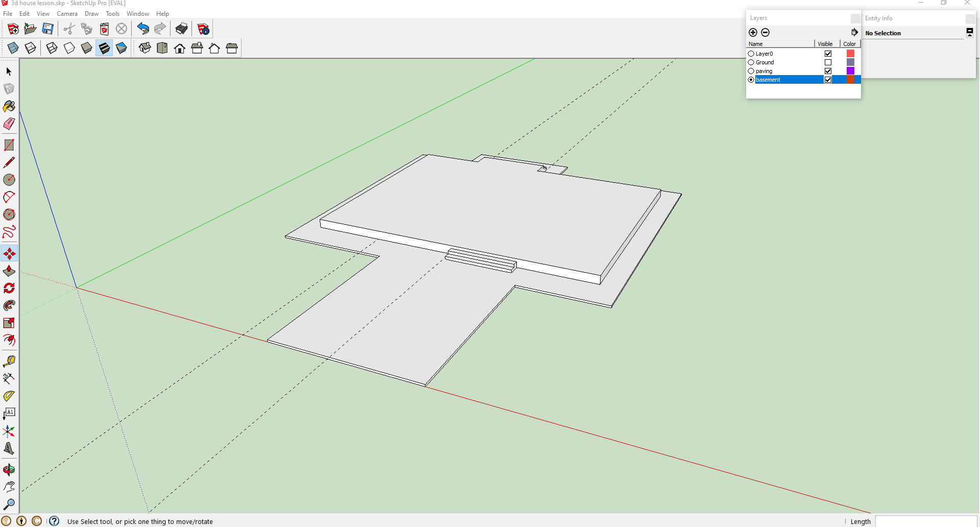This screenshot has width=980, height=527.
Task: Collapse the Entity Info details toggle
Action: tap(969, 33)
